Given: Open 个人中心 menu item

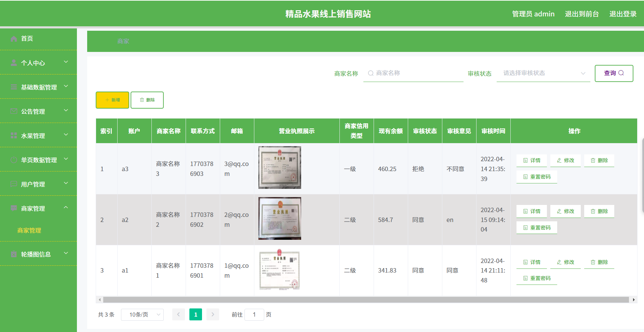Looking at the screenshot, I should coord(38,63).
